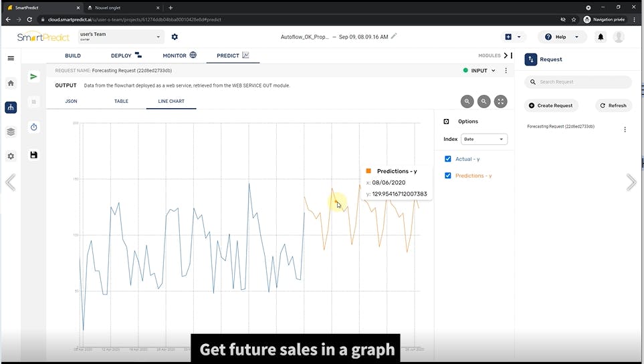
Task: Show output as TABLE tab
Action: (x=121, y=101)
